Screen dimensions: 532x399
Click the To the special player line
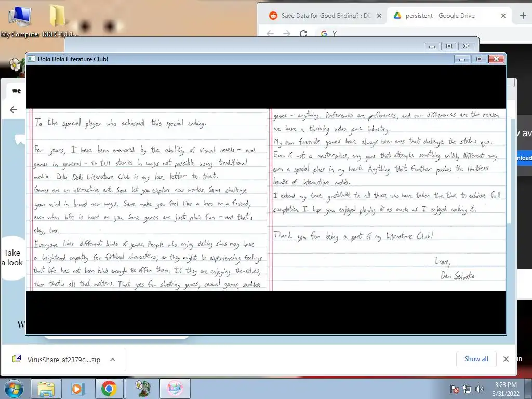(121, 123)
